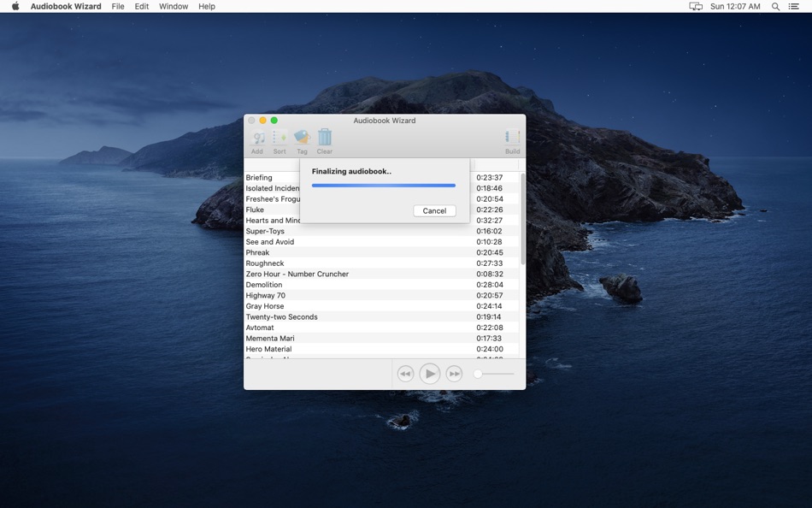
Task: Open the Help menu
Action: (207, 6)
